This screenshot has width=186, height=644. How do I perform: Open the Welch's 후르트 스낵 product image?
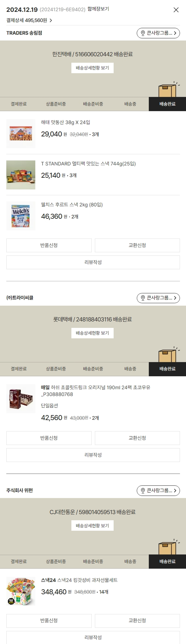[21, 216]
